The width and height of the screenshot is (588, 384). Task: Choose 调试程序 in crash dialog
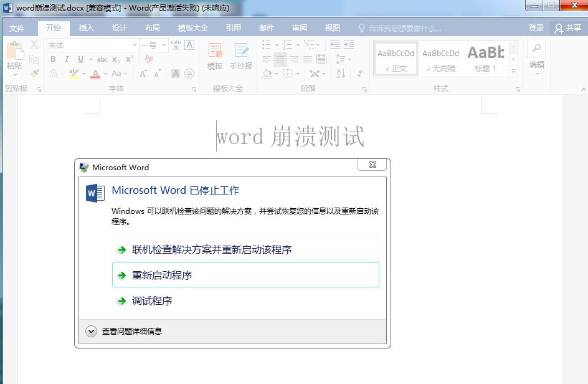[x=245, y=300]
